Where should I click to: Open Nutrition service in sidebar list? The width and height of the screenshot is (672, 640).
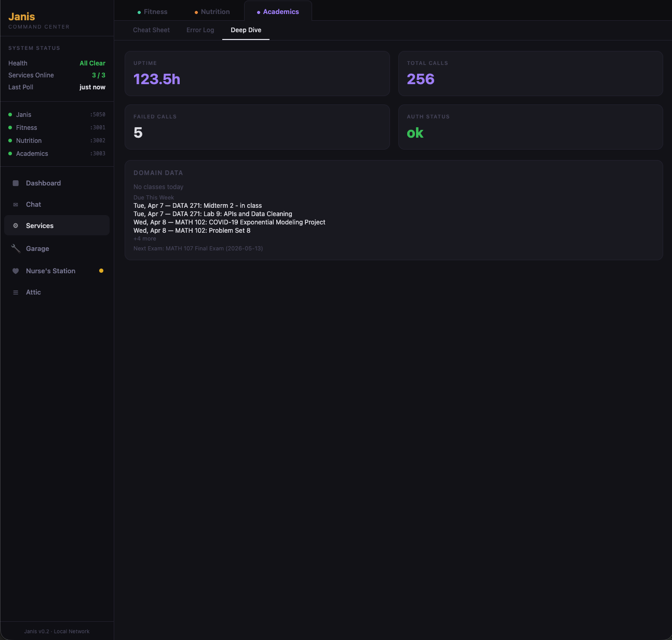click(29, 141)
